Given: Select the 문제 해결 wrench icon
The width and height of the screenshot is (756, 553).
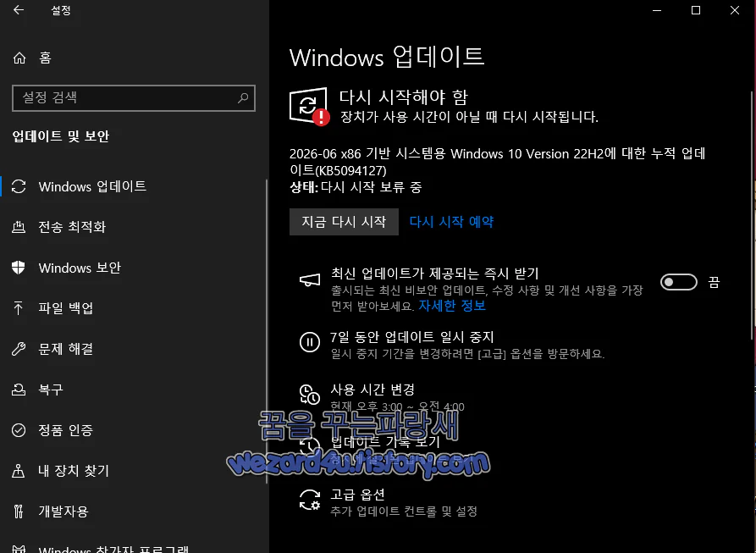Looking at the screenshot, I should click(x=19, y=349).
